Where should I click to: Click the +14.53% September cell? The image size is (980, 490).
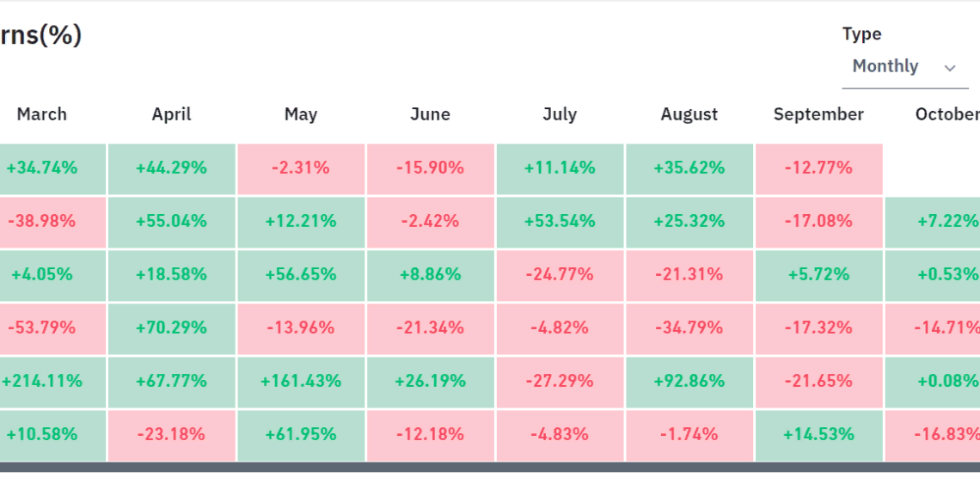coord(818,434)
